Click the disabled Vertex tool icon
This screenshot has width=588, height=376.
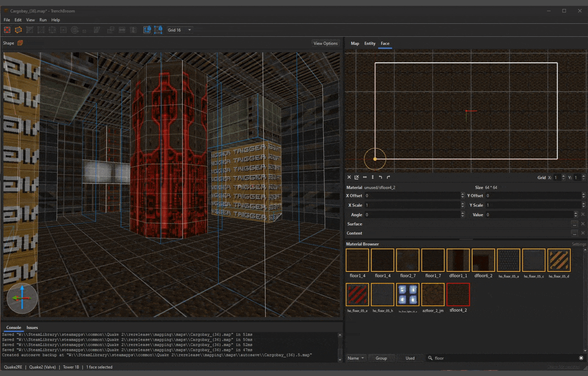(41, 30)
